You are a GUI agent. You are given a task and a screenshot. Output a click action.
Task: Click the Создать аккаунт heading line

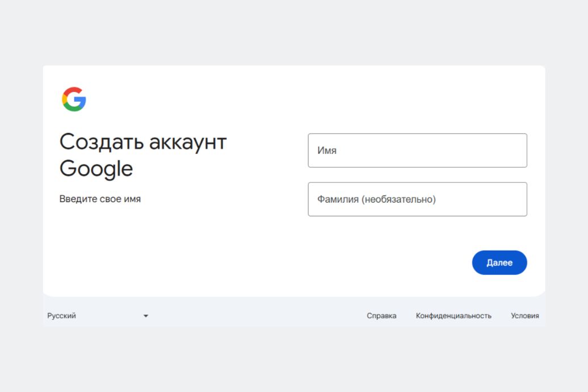143,142
